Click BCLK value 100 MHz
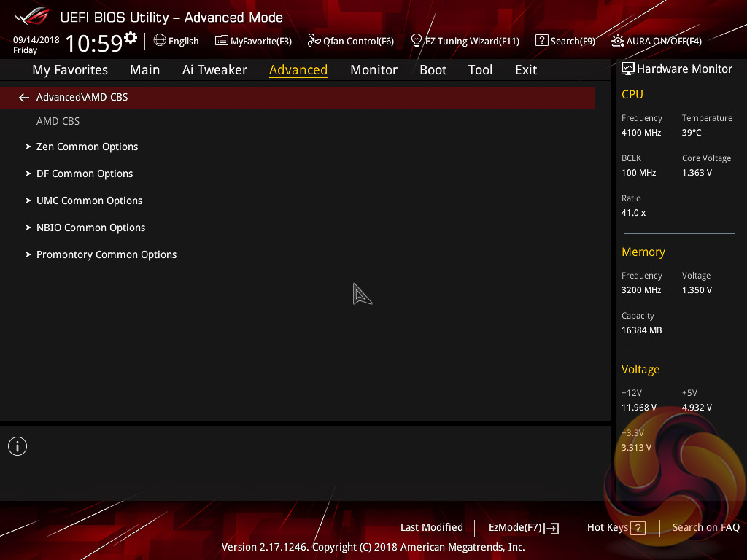 click(x=639, y=172)
